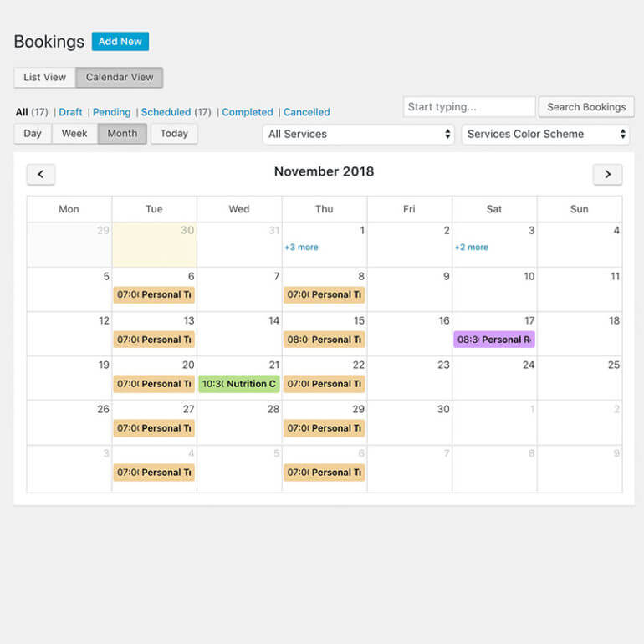The width and height of the screenshot is (644, 644).
Task: Click the Add New booking button
Action: 120,41
